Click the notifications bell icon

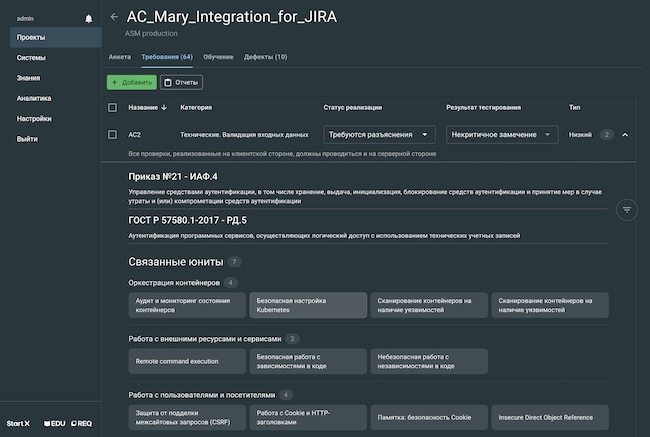coord(89,18)
